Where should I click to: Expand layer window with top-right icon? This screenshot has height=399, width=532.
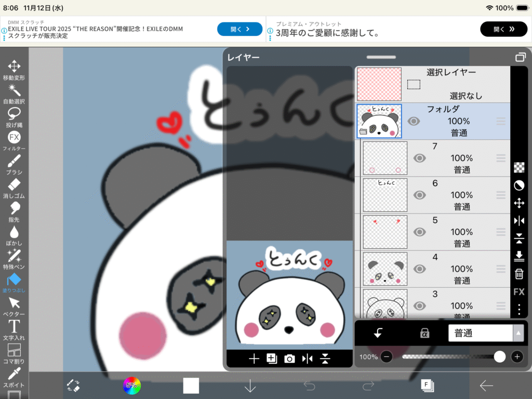pos(520,57)
